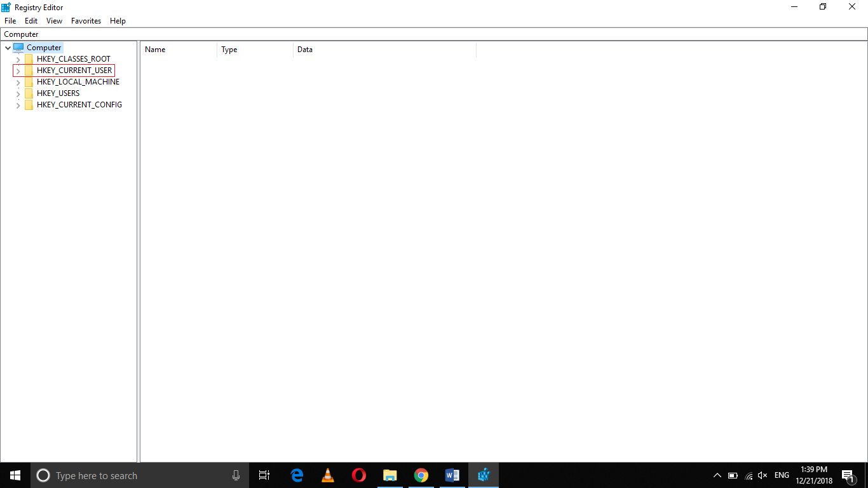Open the Edit menu

coord(31,20)
